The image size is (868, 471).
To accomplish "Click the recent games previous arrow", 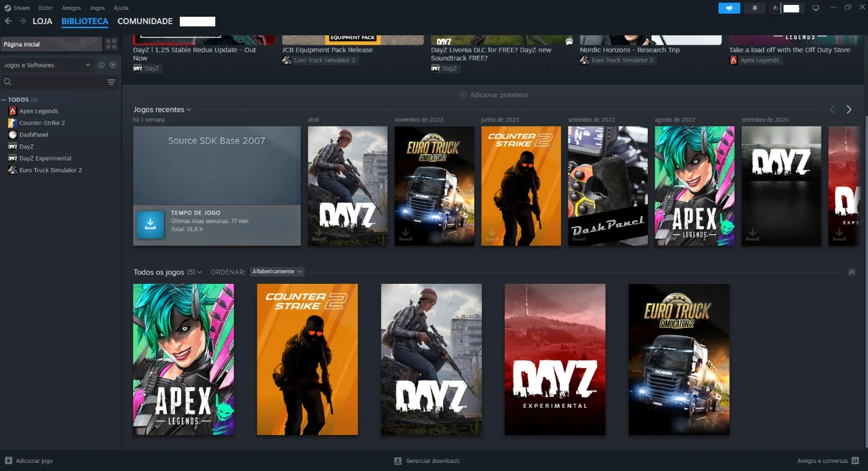I will coord(832,110).
